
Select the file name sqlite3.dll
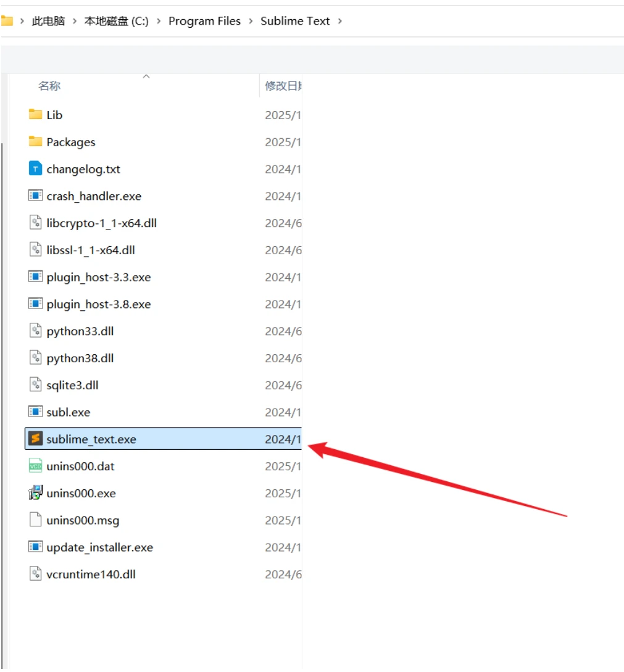pyautogui.click(x=72, y=385)
